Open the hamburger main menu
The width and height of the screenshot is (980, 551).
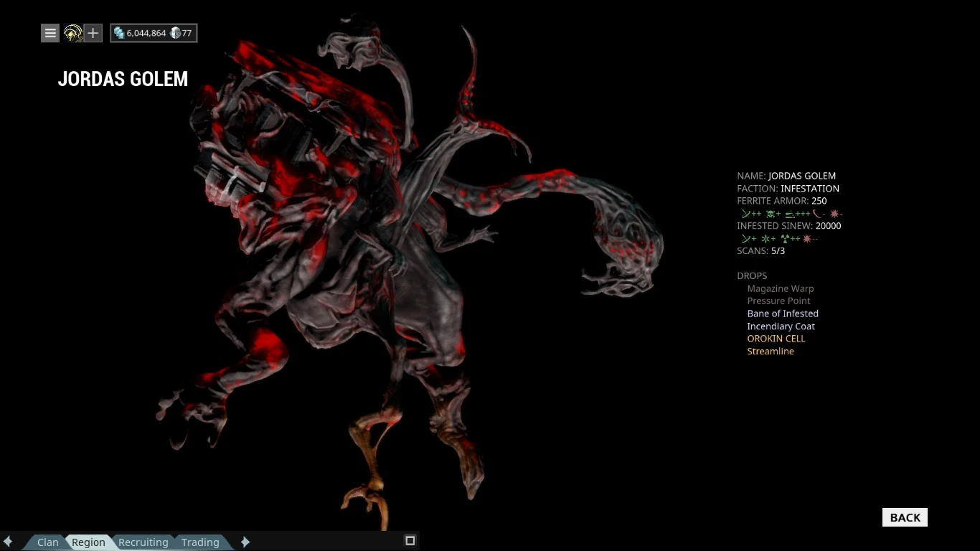coord(50,33)
